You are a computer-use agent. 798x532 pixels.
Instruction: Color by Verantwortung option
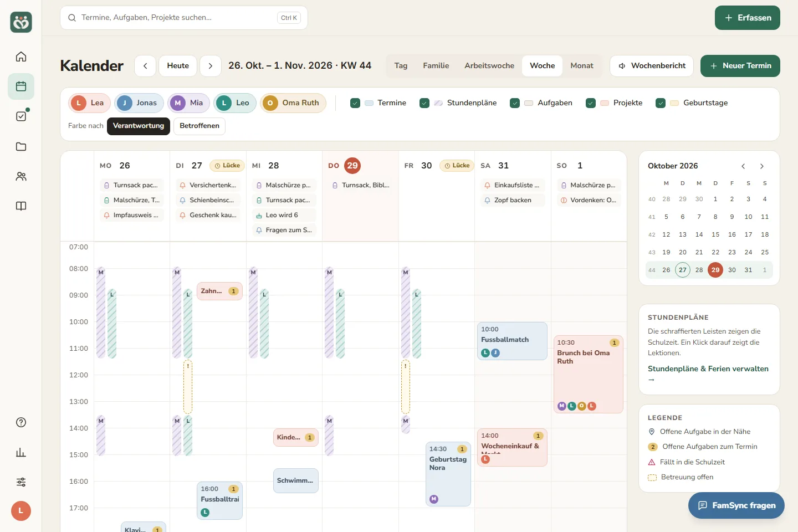click(x=139, y=126)
